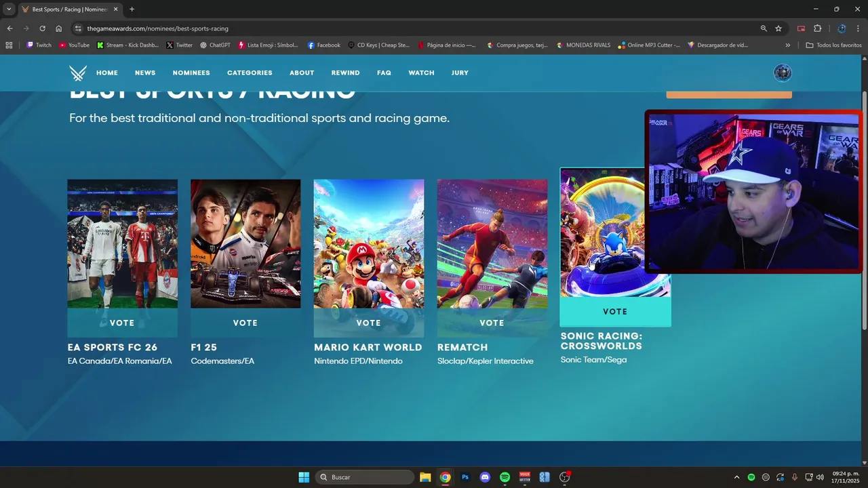This screenshot has width=868, height=488.
Task: Open the REWIND menu item
Action: [x=345, y=73]
